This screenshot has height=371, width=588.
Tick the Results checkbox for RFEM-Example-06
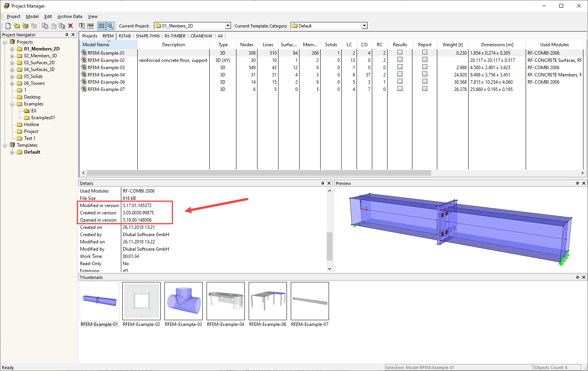point(400,81)
